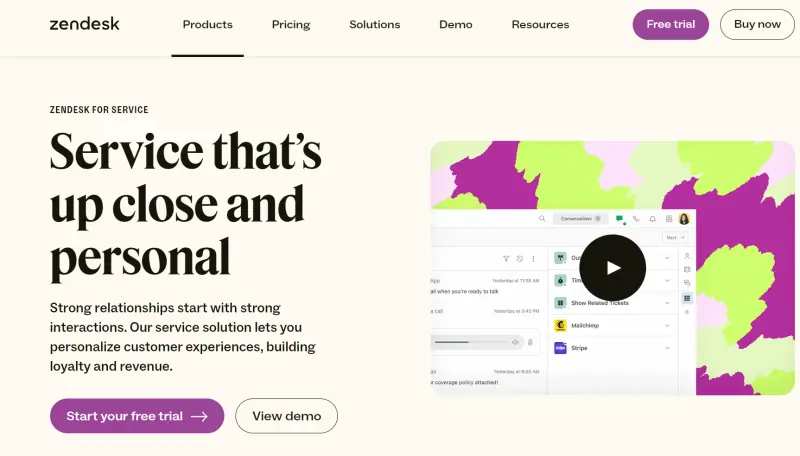
Task: Click the history clock icon in preview
Action: (x=519, y=259)
